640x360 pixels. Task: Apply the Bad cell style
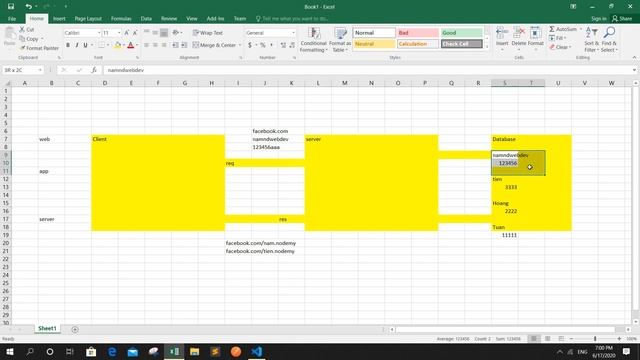418,33
